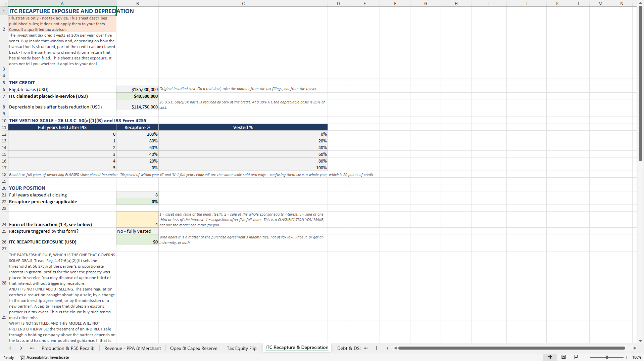Click eligible basis value $135,000,000
The image size is (644, 361).
tap(138, 89)
